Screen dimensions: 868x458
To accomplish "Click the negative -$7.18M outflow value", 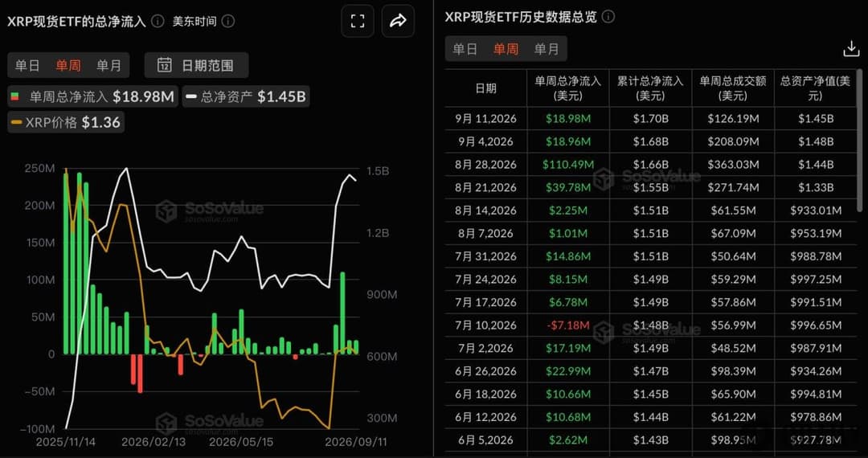I will 568,325.
